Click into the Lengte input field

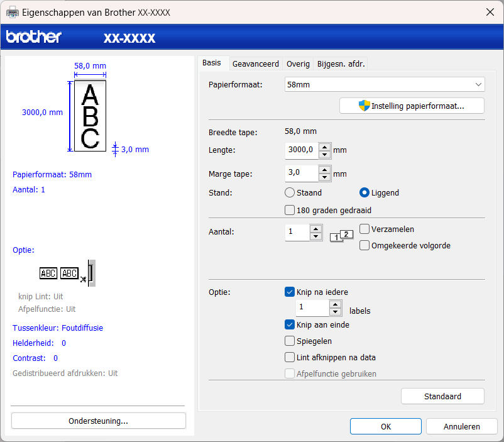301,150
